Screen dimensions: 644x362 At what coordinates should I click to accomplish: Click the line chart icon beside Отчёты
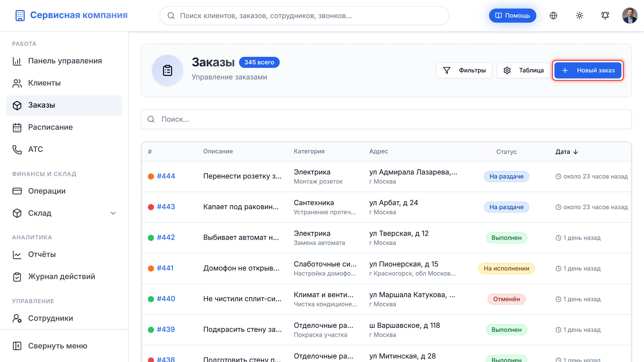(x=17, y=255)
